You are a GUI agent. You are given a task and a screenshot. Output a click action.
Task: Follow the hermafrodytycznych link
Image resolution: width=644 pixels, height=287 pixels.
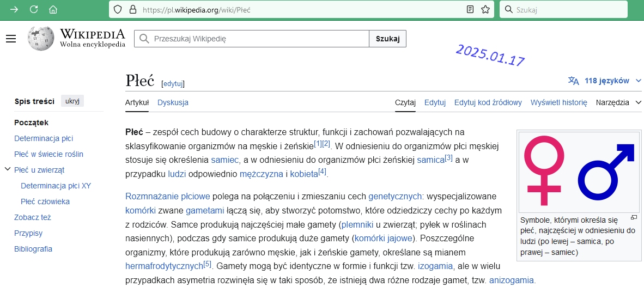(x=164, y=267)
